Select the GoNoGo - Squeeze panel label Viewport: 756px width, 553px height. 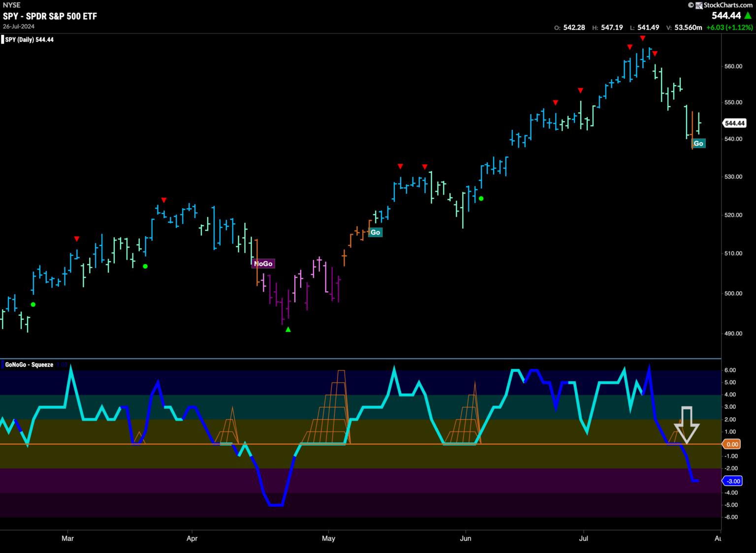pyautogui.click(x=29, y=365)
